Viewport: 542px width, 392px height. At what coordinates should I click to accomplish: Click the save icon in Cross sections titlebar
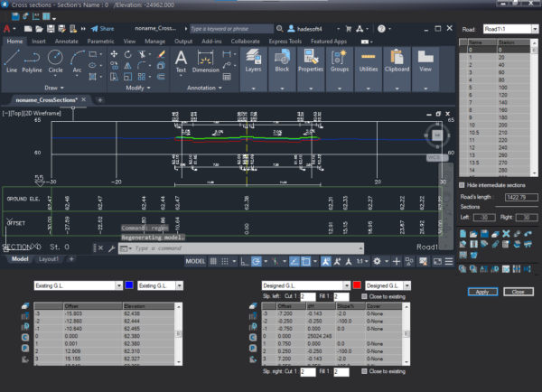pos(15,16)
